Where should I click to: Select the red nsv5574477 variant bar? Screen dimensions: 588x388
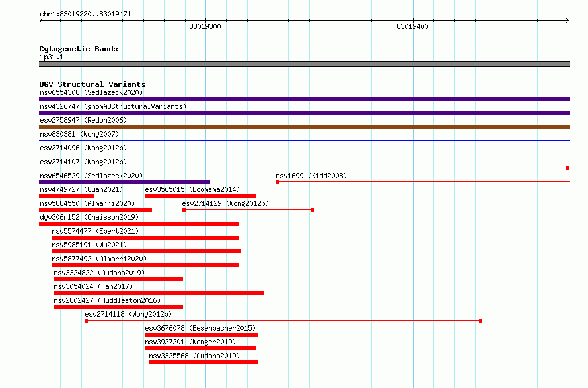(x=145, y=238)
